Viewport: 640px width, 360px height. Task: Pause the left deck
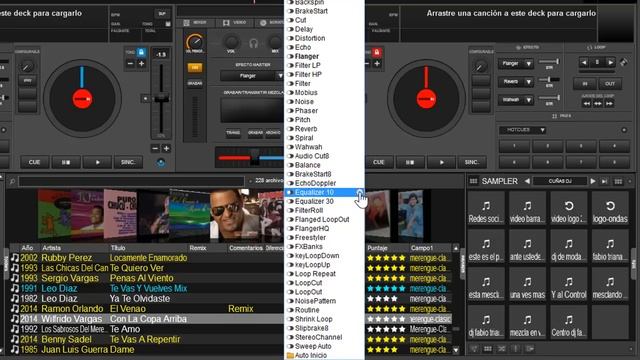(66, 162)
